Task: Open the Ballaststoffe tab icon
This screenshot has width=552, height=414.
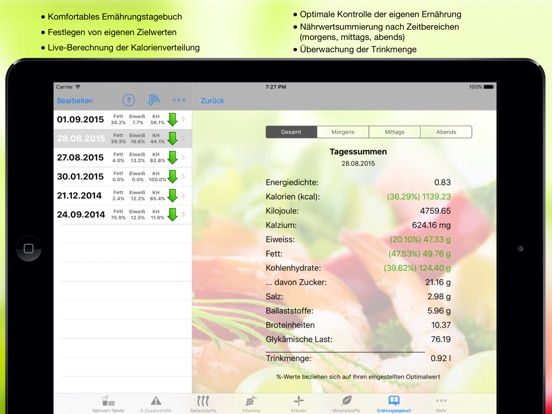Action: [x=203, y=401]
